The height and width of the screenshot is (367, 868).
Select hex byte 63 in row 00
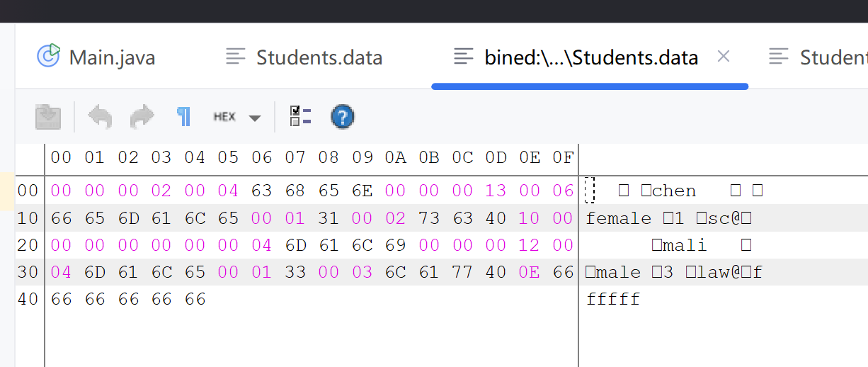[262, 191]
